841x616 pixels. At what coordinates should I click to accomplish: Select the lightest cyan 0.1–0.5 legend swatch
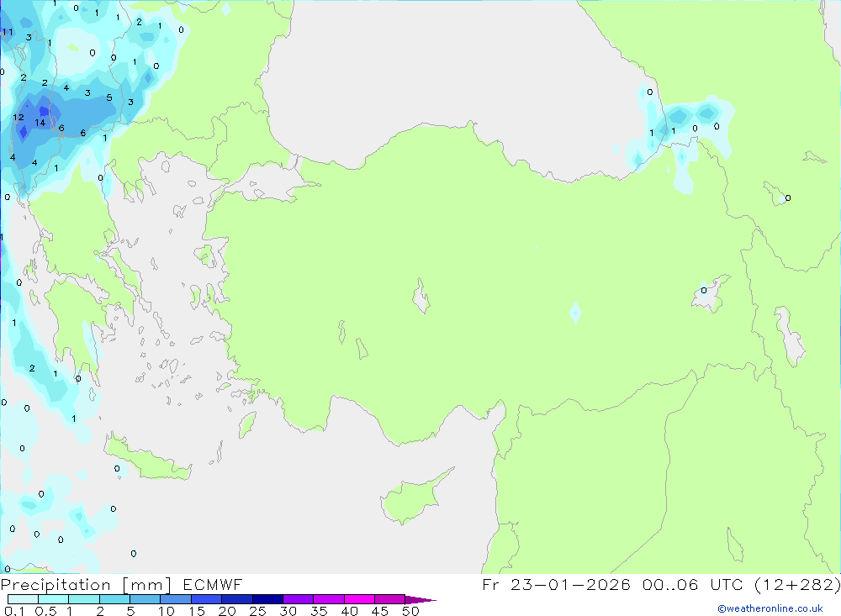pos(23,599)
